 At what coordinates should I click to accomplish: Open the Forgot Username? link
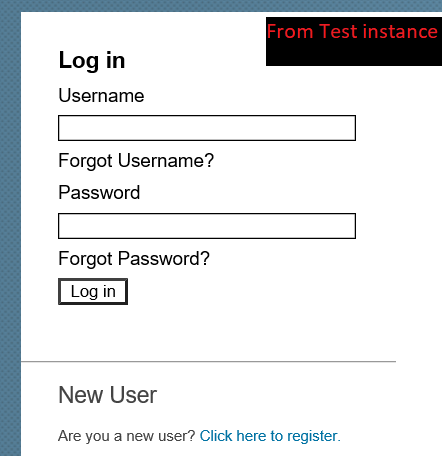pyautogui.click(x=136, y=161)
